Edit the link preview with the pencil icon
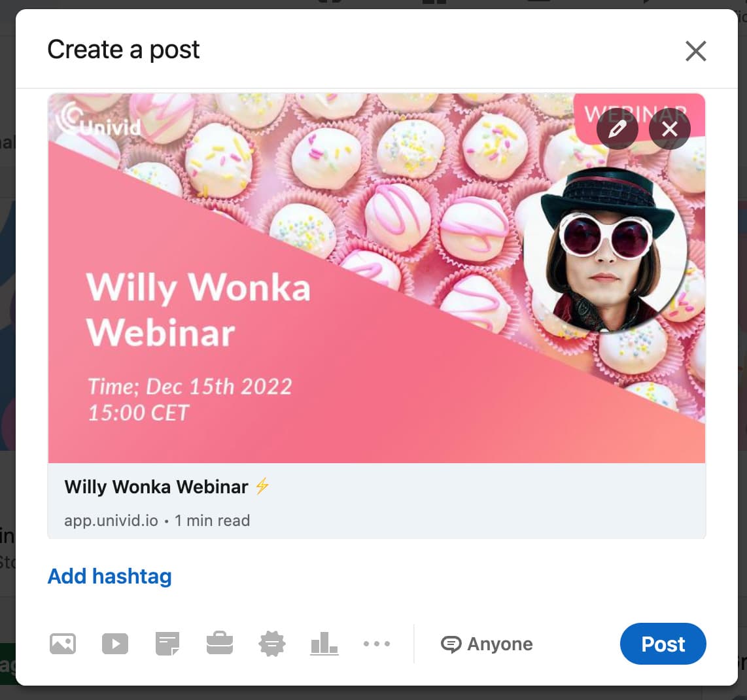747x700 pixels. (x=617, y=129)
